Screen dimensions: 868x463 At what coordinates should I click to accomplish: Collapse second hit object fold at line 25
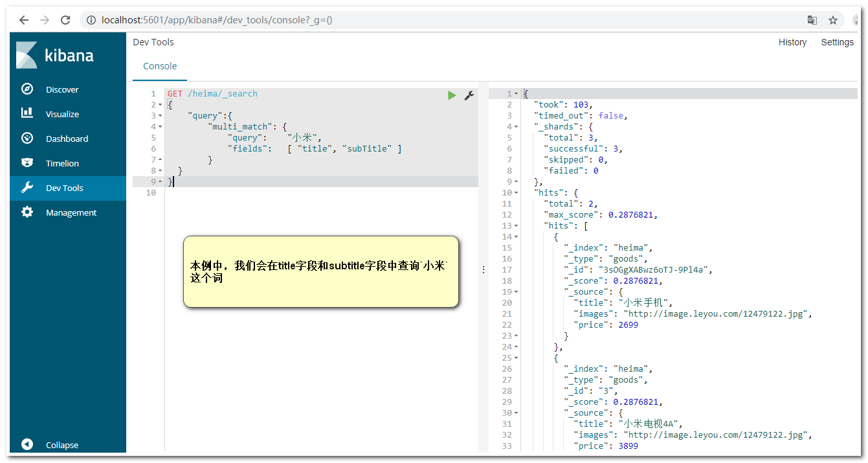coord(516,358)
